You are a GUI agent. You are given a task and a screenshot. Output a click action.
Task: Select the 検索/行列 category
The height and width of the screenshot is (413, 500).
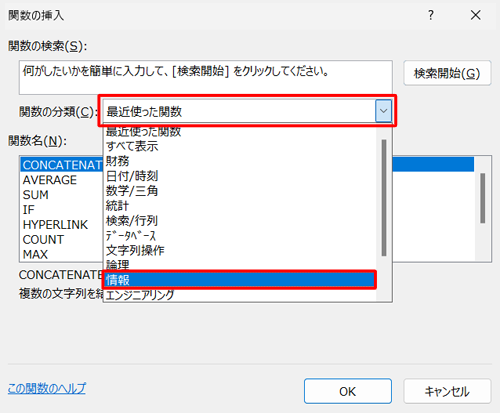[x=239, y=221]
